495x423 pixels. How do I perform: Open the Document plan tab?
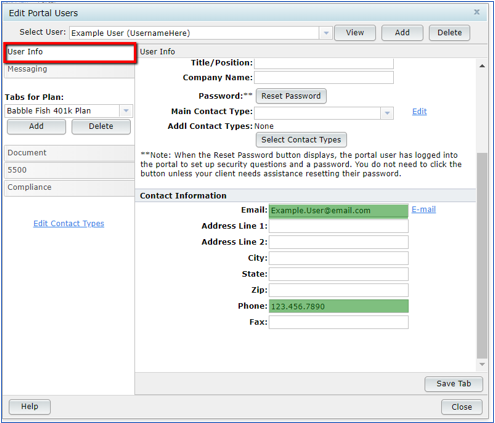[x=69, y=153]
